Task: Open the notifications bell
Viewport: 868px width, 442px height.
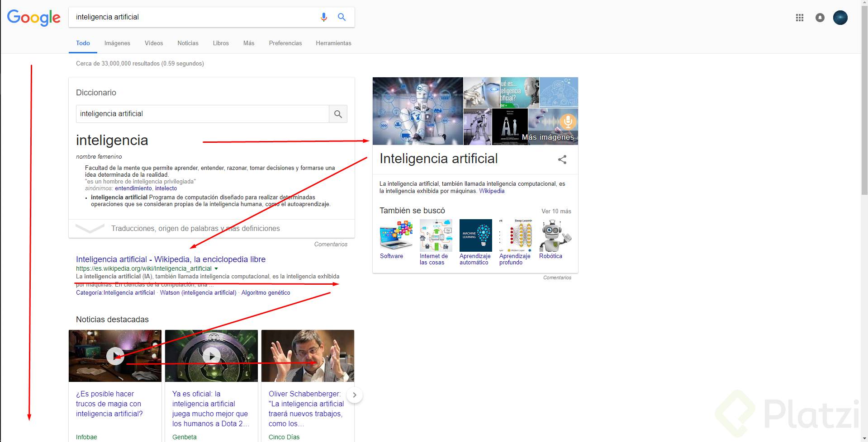Action: point(820,18)
